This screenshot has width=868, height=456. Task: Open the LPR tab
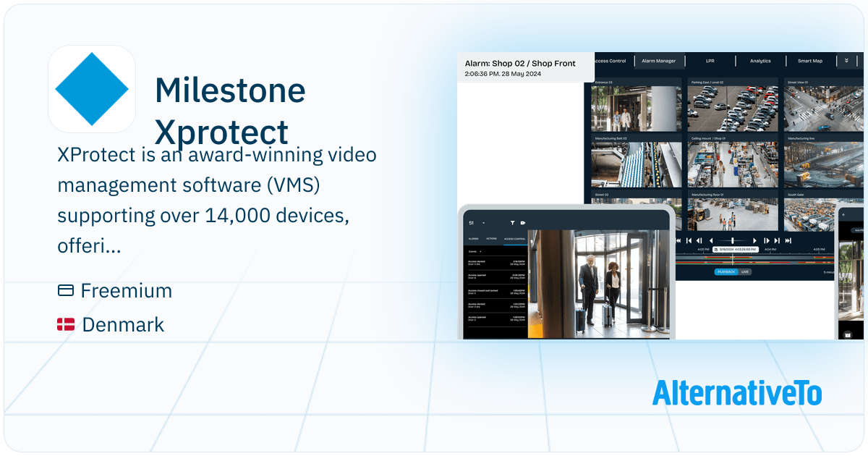tap(710, 61)
